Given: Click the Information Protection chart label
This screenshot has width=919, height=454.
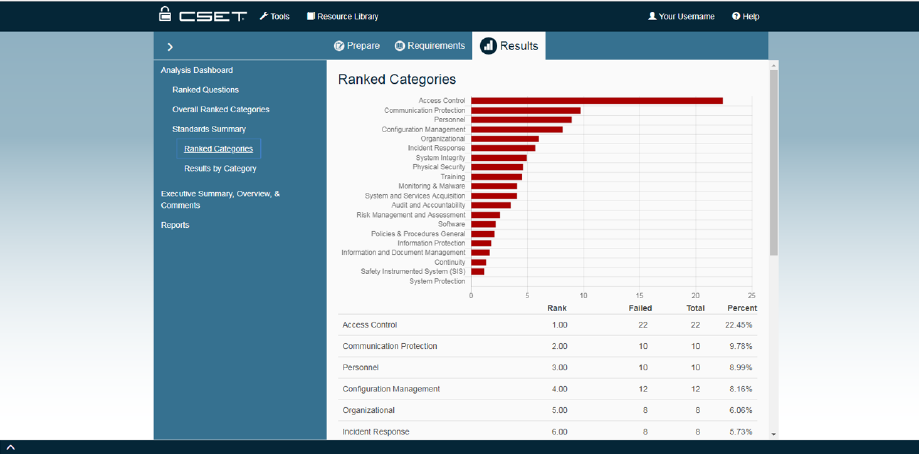Looking at the screenshot, I should coord(431,243).
